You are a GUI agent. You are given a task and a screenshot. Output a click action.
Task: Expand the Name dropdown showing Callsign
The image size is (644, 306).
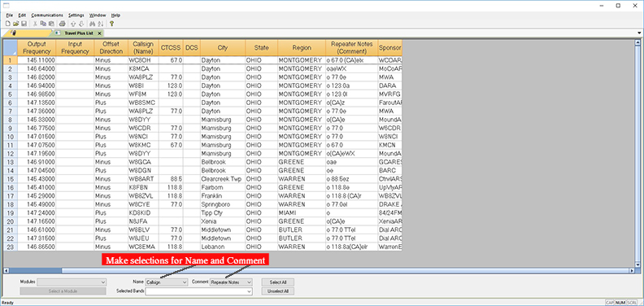[x=167, y=282]
